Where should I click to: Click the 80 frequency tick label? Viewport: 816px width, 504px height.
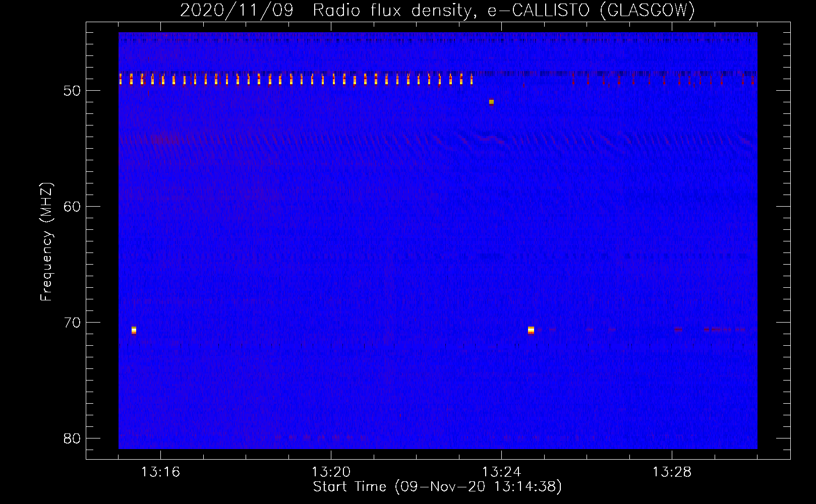click(72, 438)
